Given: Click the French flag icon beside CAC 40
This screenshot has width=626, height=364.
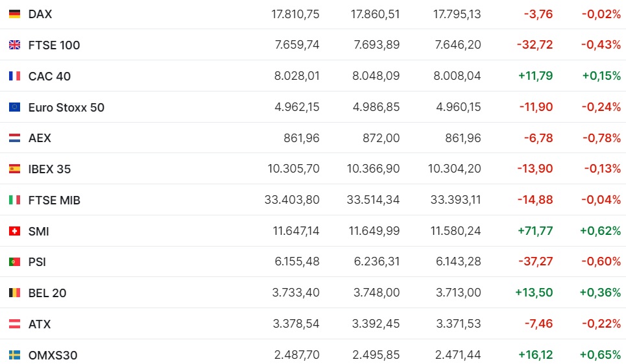Looking at the screenshot, I should pyautogui.click(x=15, y=76).
